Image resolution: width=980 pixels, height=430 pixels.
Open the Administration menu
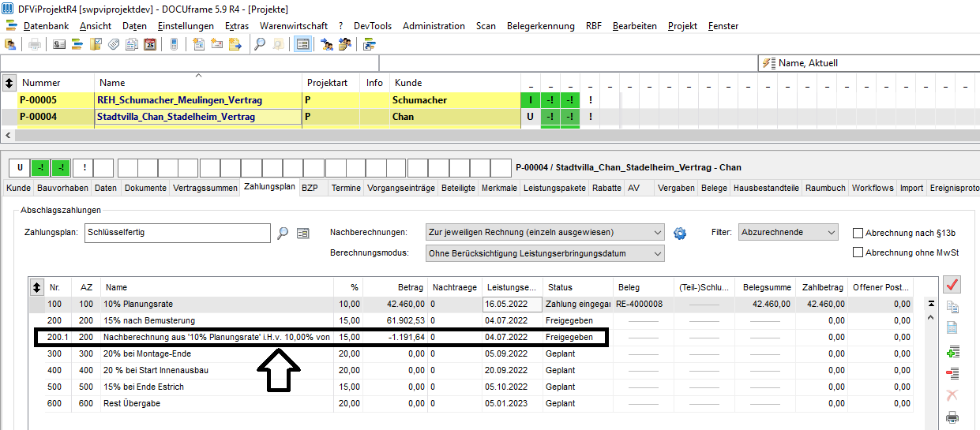click(x=434, y=26)
